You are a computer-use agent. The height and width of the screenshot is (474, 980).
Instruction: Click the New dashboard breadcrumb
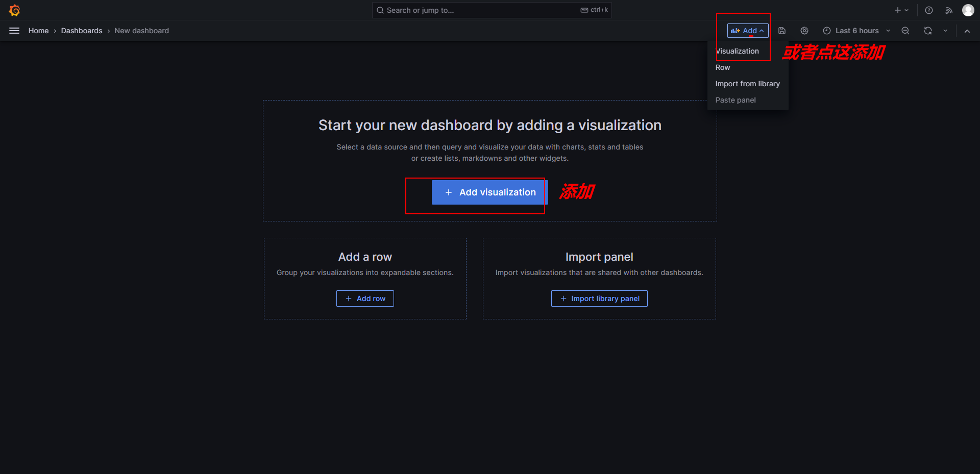coord(142,31)
